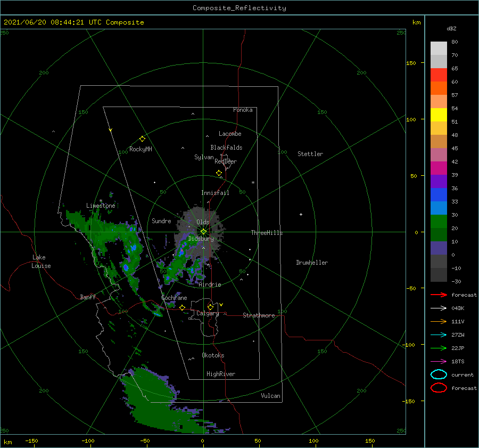Click the cyan current ellipse icon
479x448 pixels.
click(x=439, y=374)
